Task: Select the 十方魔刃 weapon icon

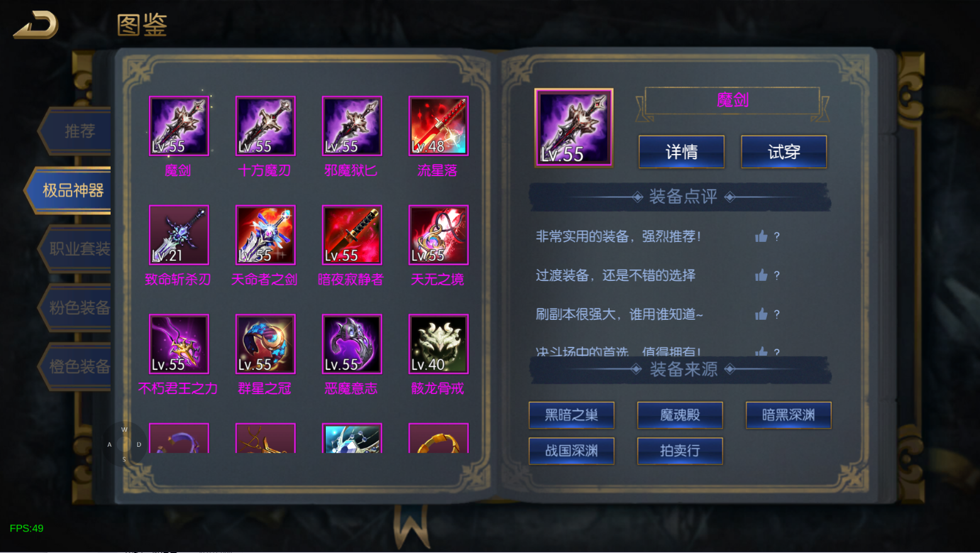Action: coord(265,126)
